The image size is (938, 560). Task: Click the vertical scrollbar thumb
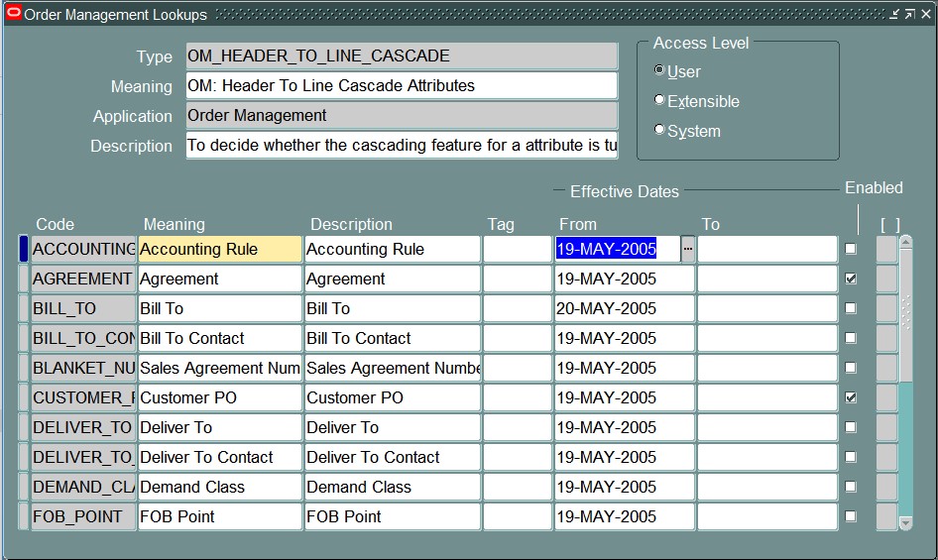(905, 315)
